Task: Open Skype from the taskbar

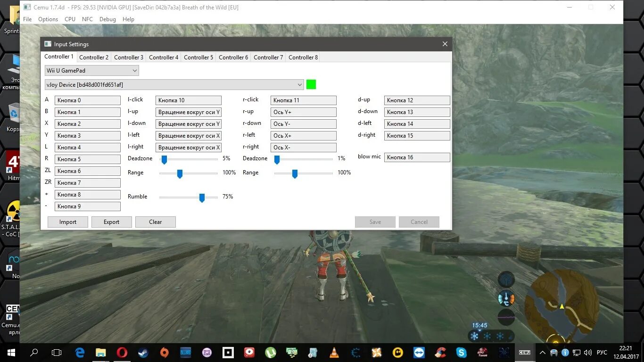Action: point(461,352)
